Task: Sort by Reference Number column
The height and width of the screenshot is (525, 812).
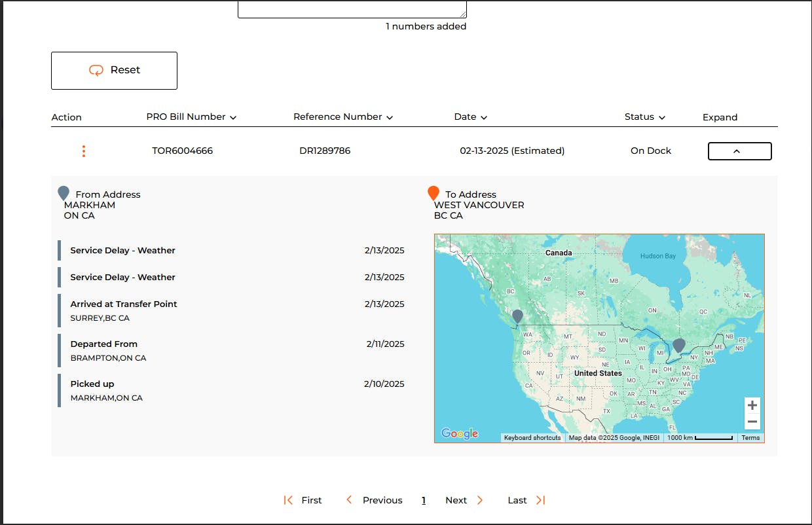Action: [x=342, y=117]
